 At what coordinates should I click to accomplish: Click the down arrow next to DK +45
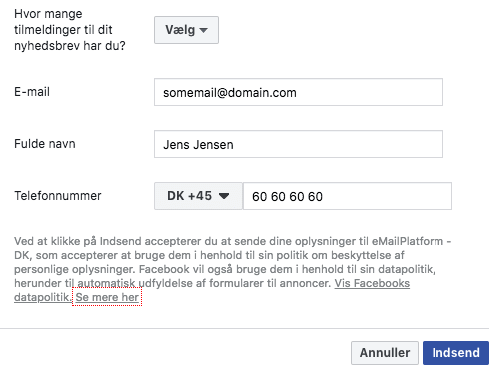224,196
